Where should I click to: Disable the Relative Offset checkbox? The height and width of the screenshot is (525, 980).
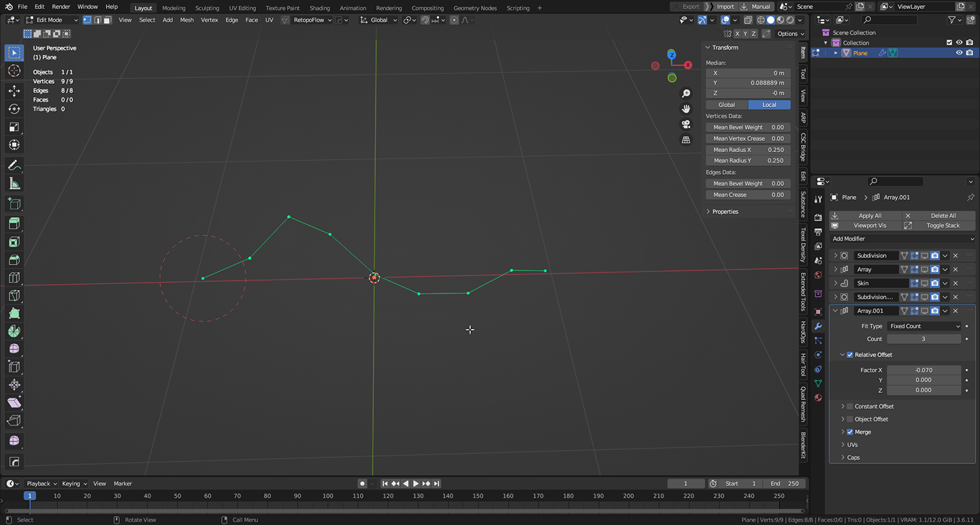point(850,355)
